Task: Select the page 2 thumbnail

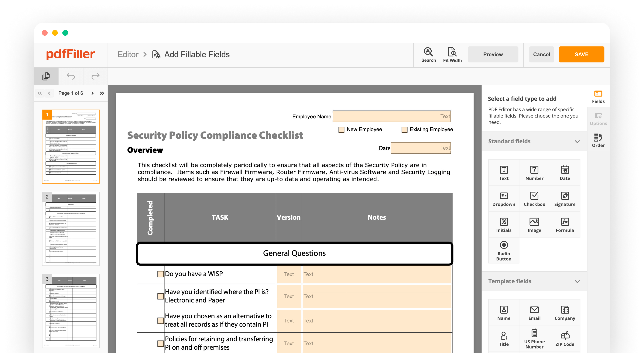Action: pos(71,229)
